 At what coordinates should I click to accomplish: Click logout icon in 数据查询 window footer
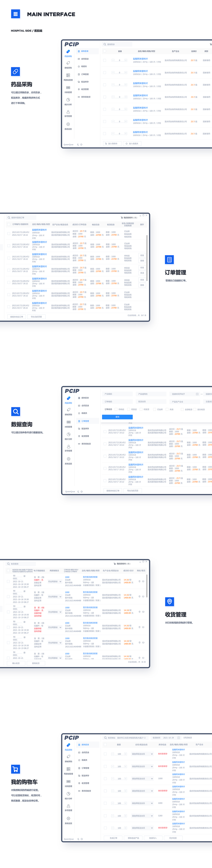pos(82,492)
